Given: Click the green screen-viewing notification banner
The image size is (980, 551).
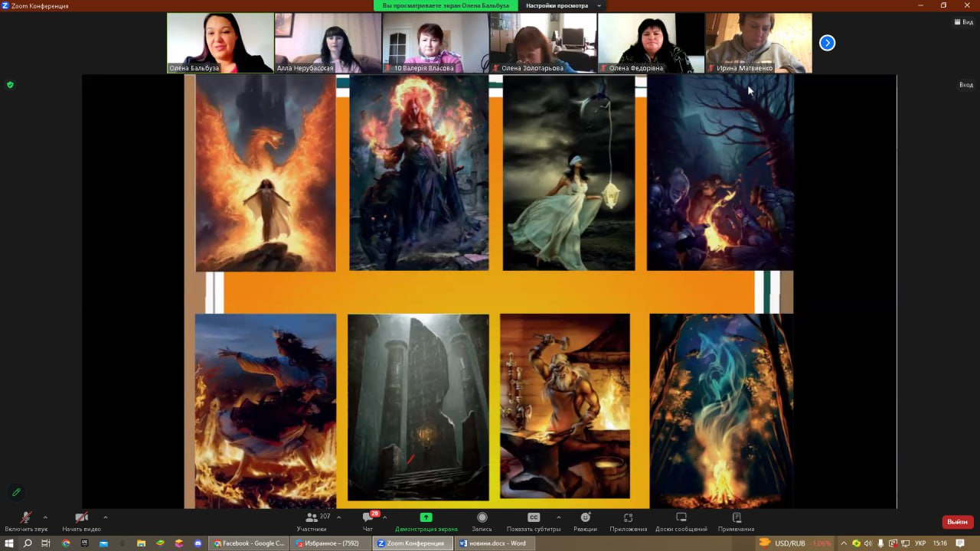Looking at the screenshot, I should pyautogui.click(x=446, y=5).
